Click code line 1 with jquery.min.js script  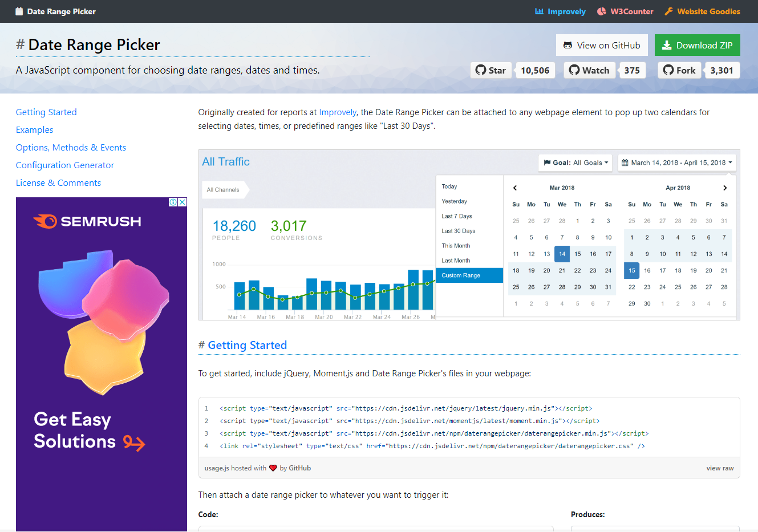[x=406, y=408]
